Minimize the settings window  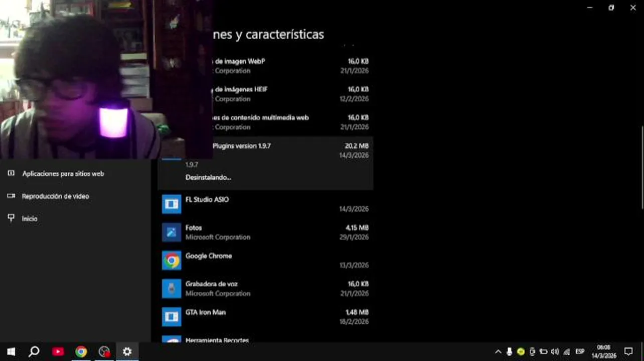590,8
